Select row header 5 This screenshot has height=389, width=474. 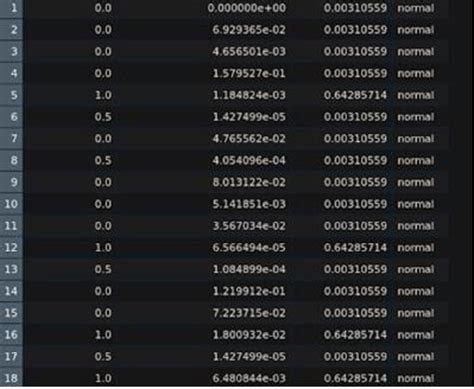[x=11, y=95]
